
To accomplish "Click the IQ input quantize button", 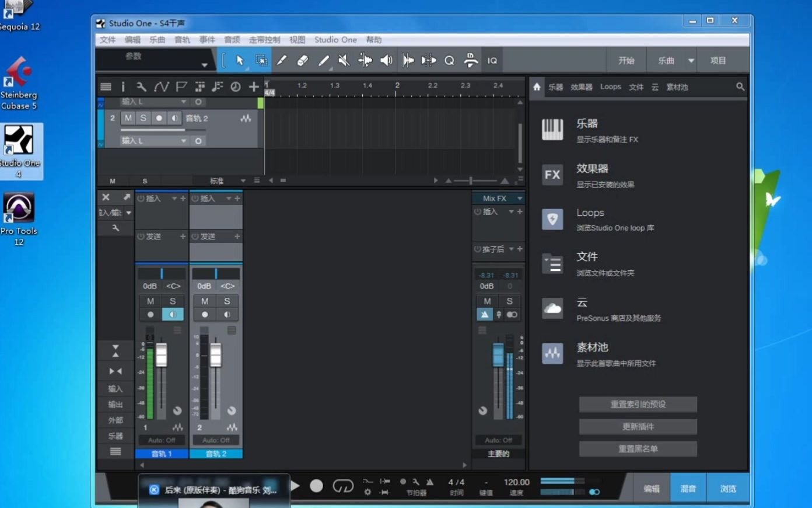I will point(492,60).
